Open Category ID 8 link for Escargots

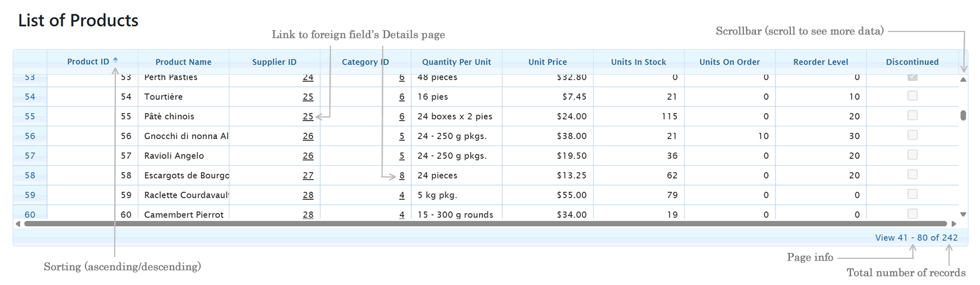point(402,176)
